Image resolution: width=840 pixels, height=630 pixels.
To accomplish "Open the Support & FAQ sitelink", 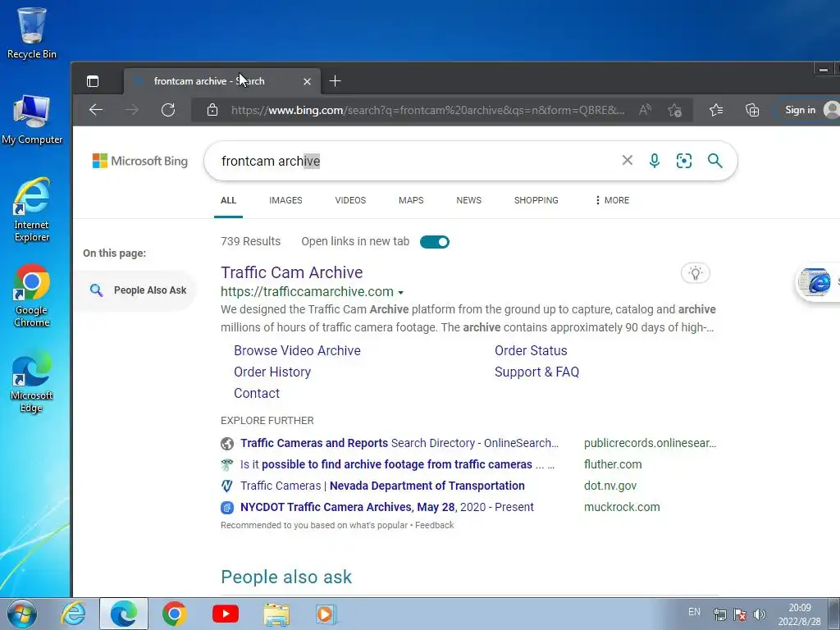I will [536, 372].
